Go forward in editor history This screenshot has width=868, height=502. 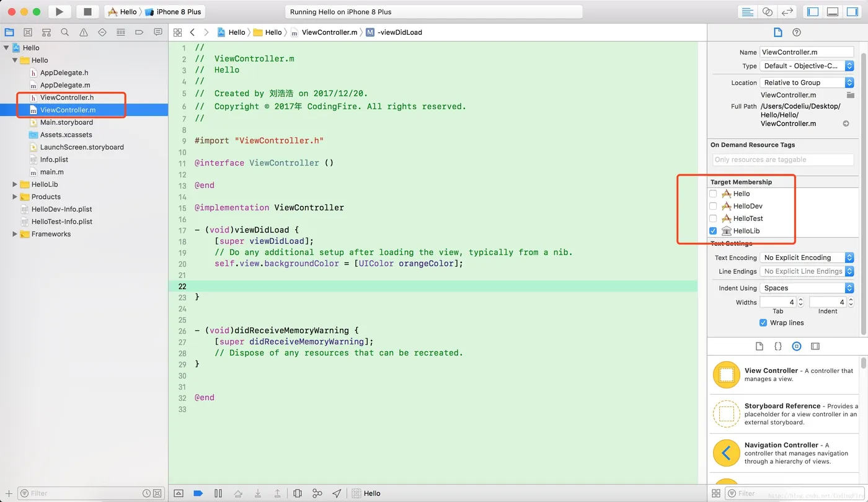tap(206, 32)
